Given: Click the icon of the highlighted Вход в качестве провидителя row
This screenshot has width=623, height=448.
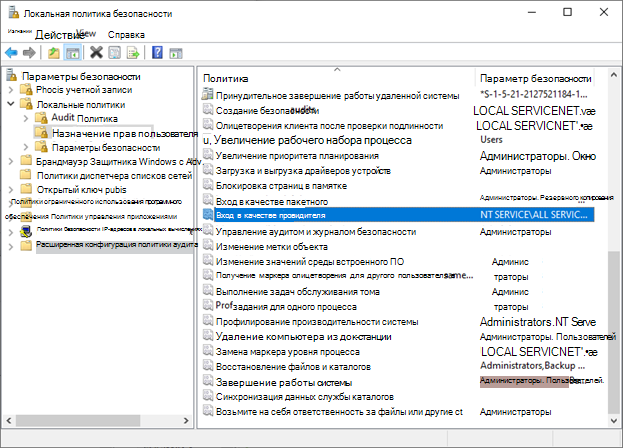Looking at the screenshot, I should point(207,215).
